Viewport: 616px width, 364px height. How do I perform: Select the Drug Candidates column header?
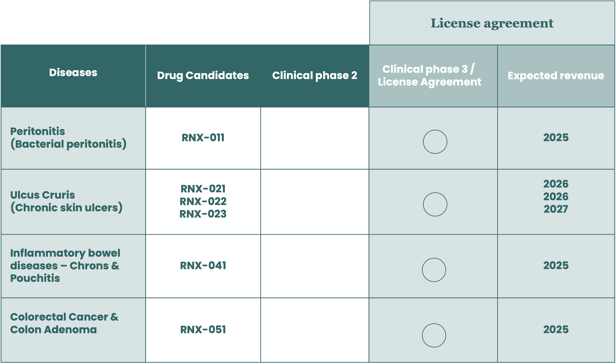203,76
